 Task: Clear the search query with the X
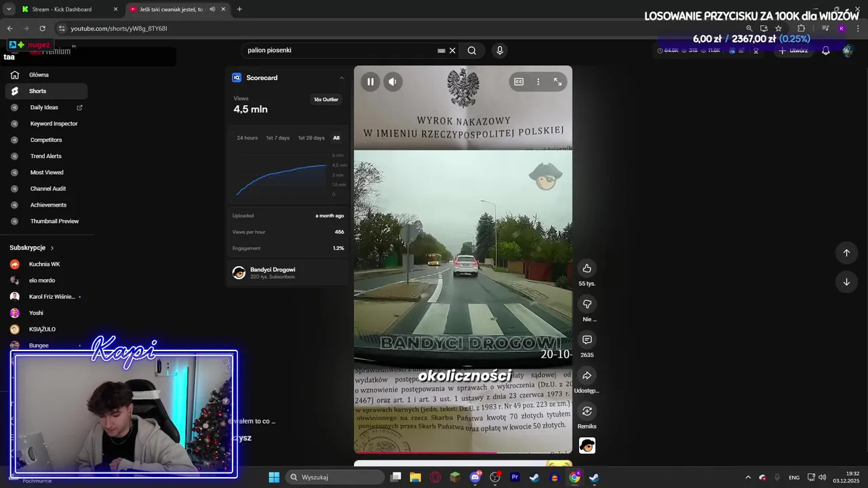(x=452, y=50)
